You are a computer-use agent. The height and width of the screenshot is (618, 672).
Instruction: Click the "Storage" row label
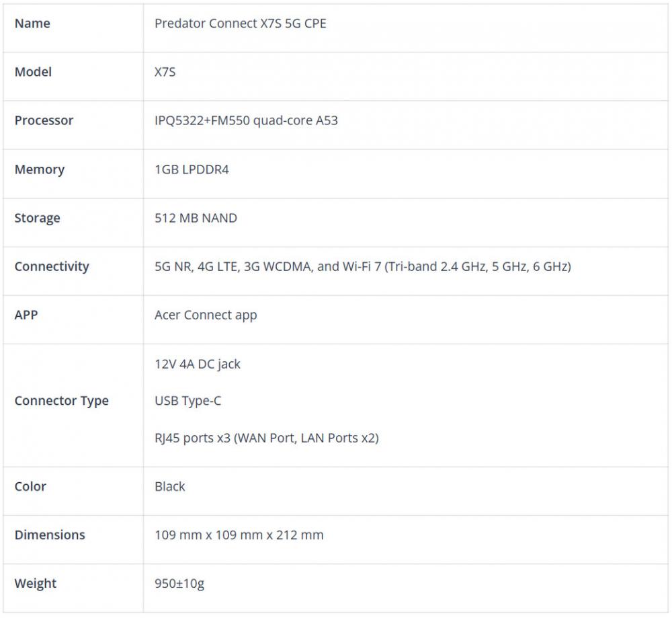(x=37, y=218)
